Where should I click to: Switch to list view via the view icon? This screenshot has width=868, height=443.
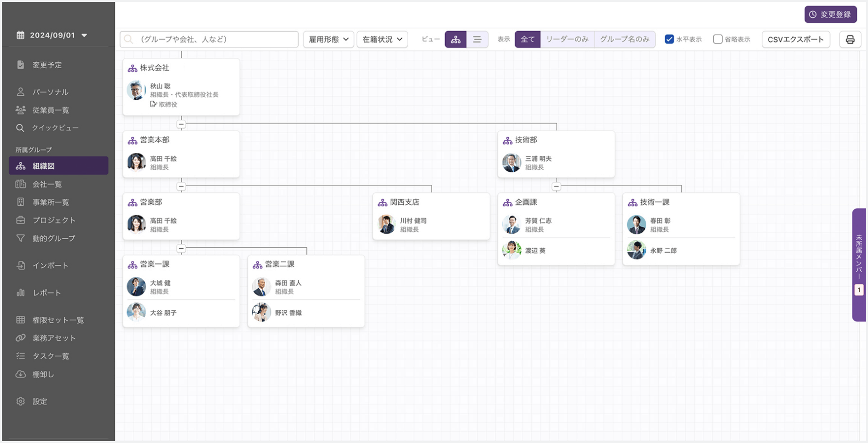pos(477,39)
